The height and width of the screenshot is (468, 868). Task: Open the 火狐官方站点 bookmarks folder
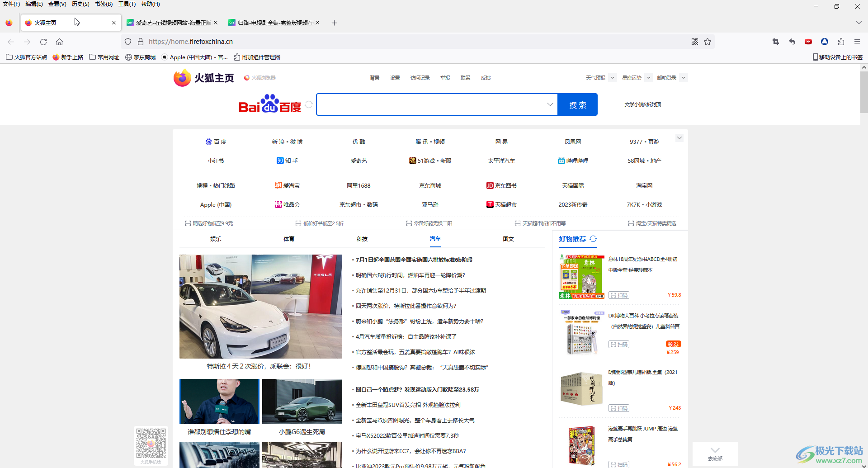[x=26, y=57]
